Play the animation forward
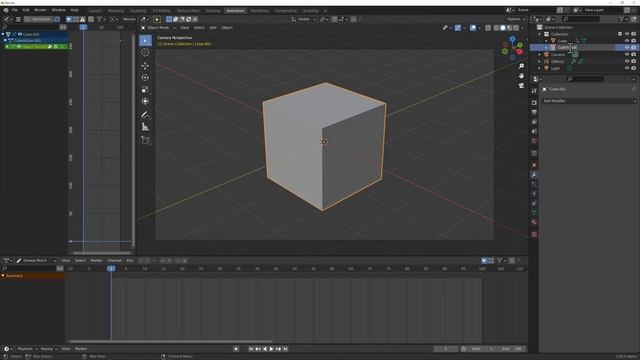 coord(271,349)
